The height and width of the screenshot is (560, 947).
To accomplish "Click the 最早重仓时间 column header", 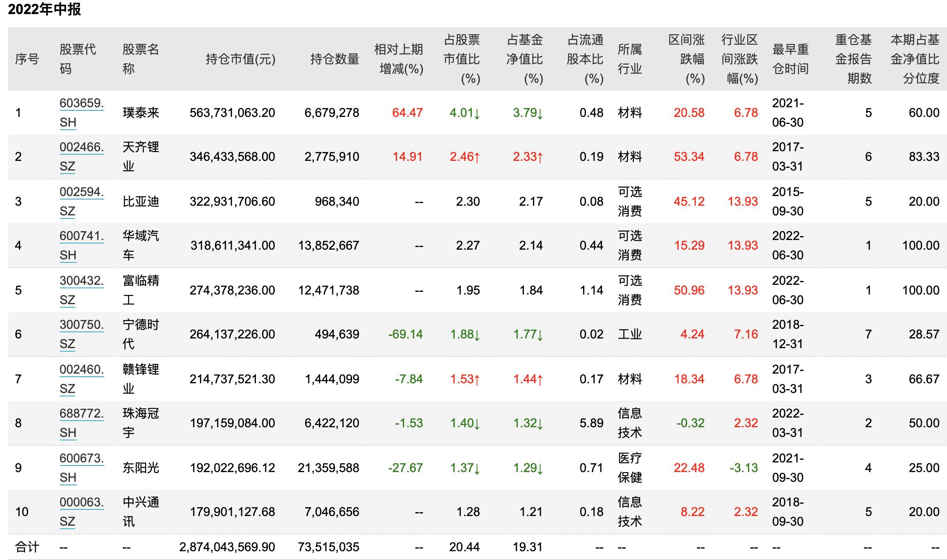I will click(x=790, y=59).
